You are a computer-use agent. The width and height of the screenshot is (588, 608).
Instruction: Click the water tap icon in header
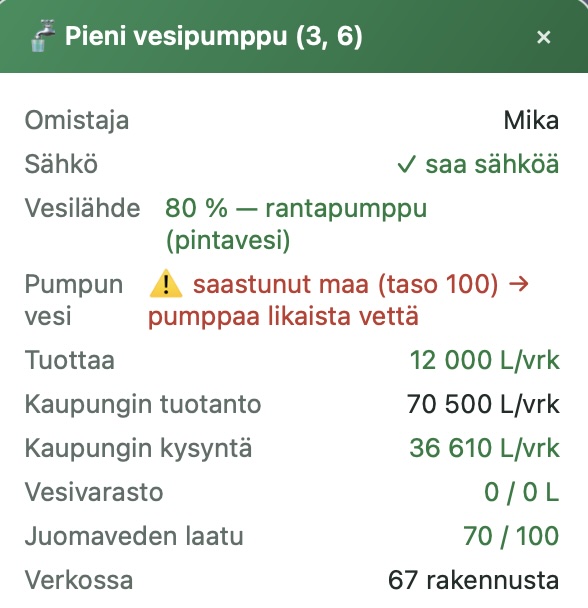[x=42, y=36]
